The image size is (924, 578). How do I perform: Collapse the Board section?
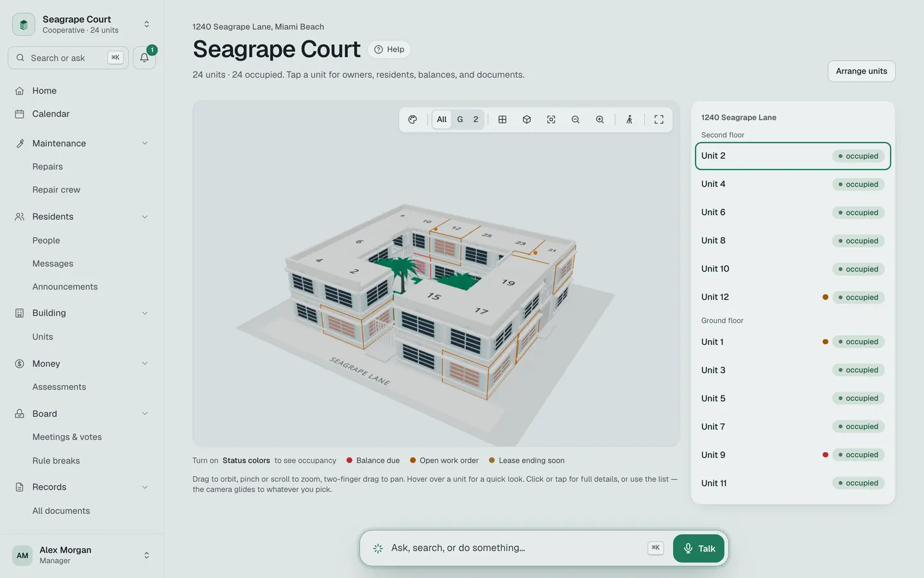145,414
